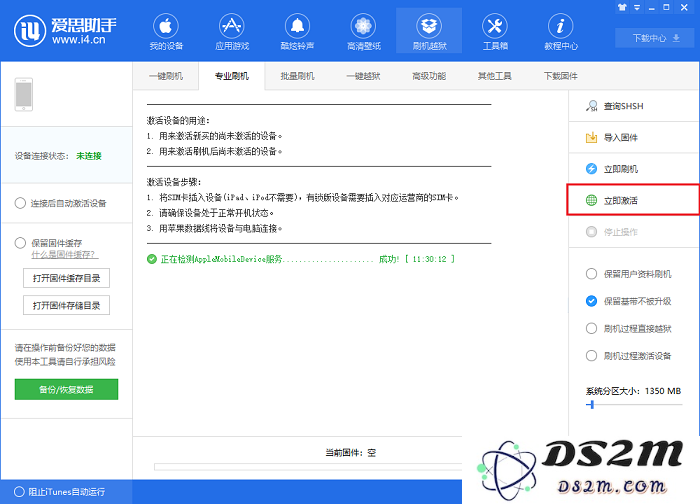
Task: Open 刷机越狱 box icon
Action: [429, 26]
